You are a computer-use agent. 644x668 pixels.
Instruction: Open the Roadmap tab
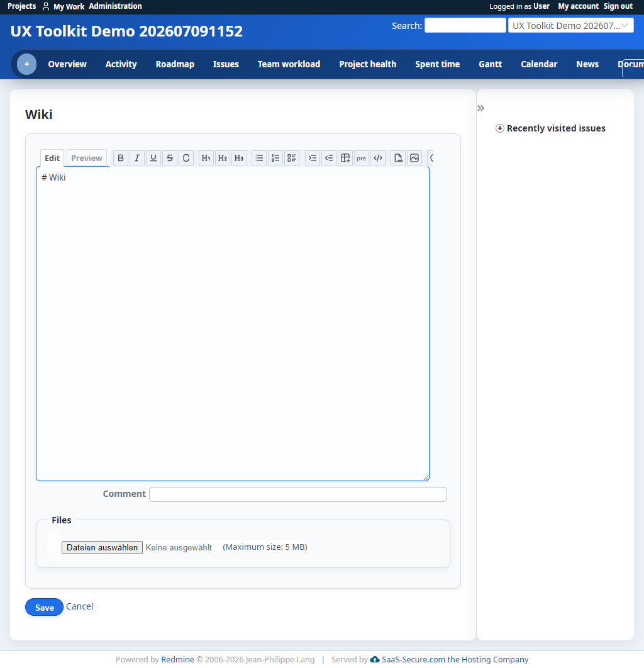point(175,64)
